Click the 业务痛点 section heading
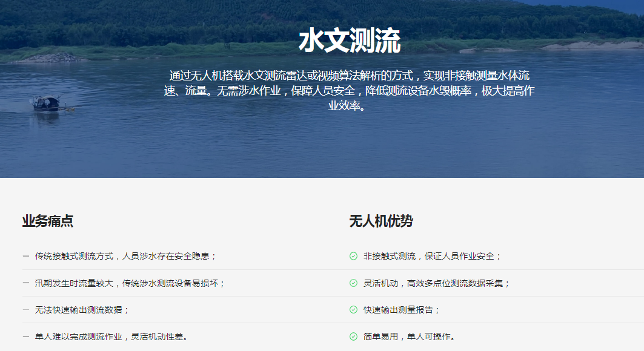This screenshot has height=351, width=644. point(48,221)
